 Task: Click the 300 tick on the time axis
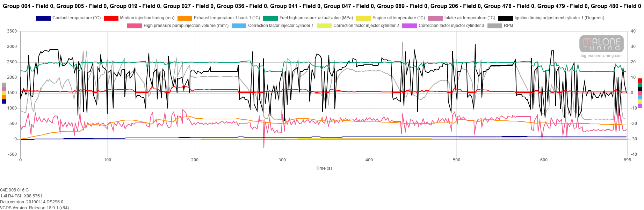click(282, 160)
